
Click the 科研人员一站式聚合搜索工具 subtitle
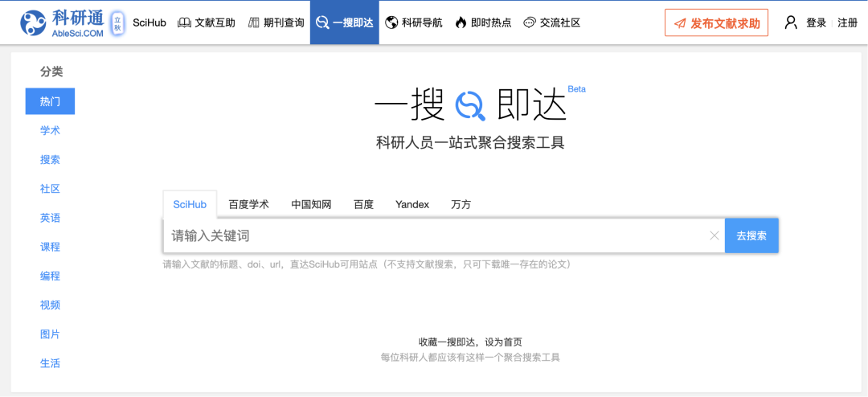470,143
